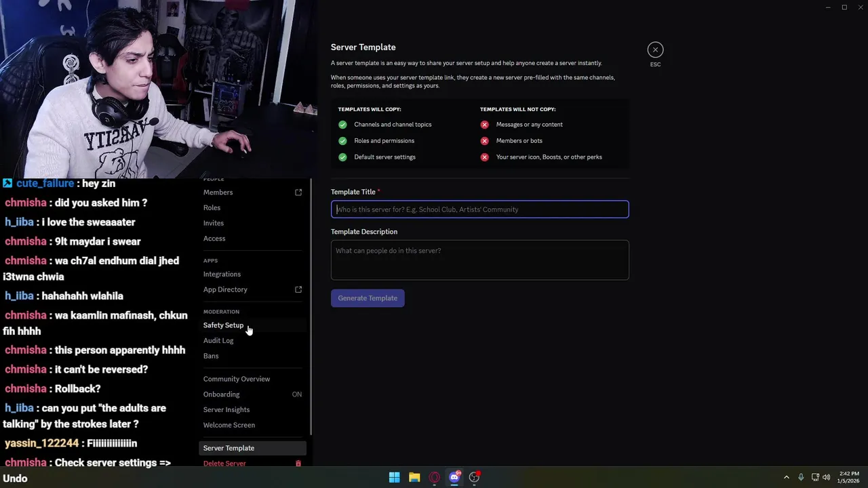868x488 pixels.
Task: Click chat username yassin_122244
Action: 41,443
